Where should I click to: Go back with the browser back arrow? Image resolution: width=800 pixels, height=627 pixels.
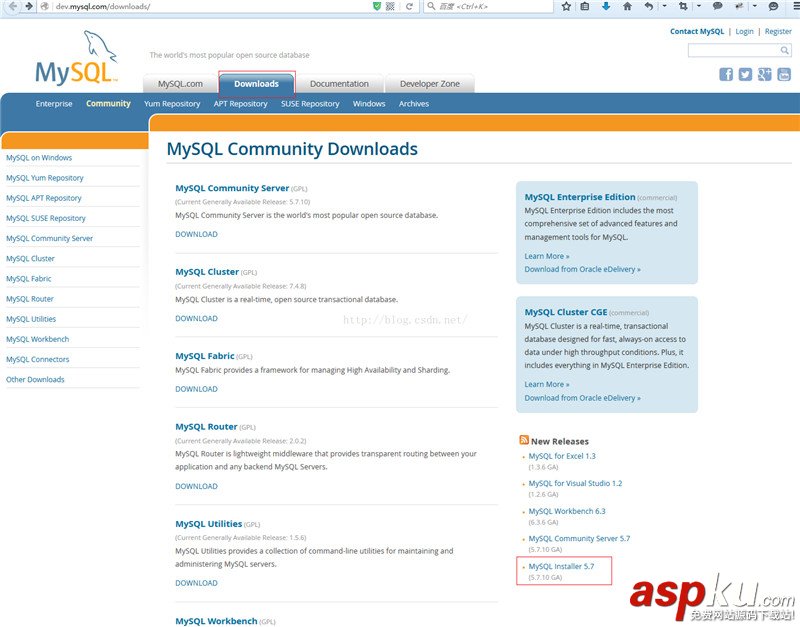pos(12,6)
